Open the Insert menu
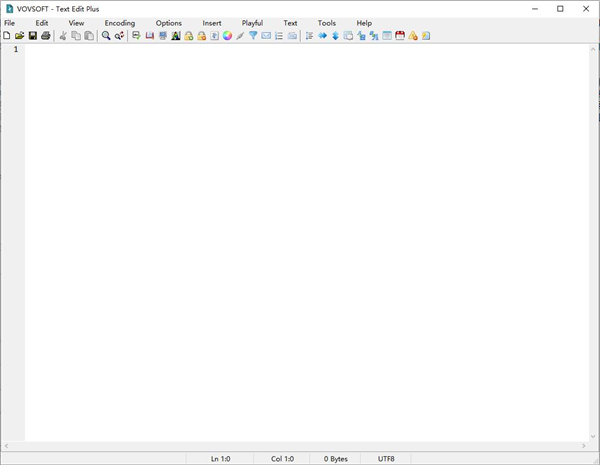Screen dimensions: 600x465 (212, 23)
